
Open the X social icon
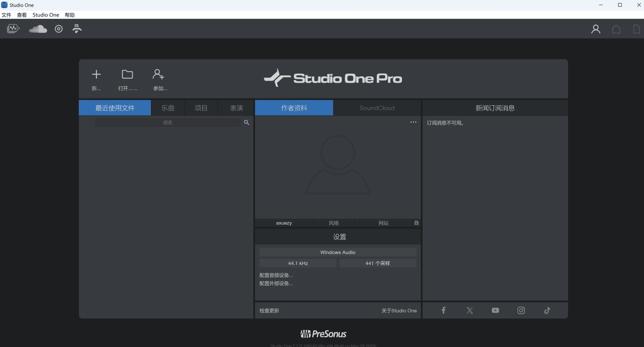(470, 310)
